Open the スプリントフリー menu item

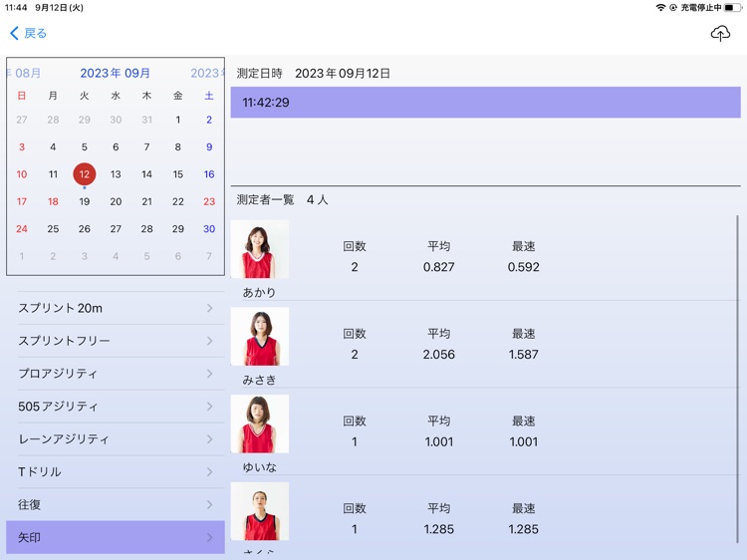tap(116, 341)
